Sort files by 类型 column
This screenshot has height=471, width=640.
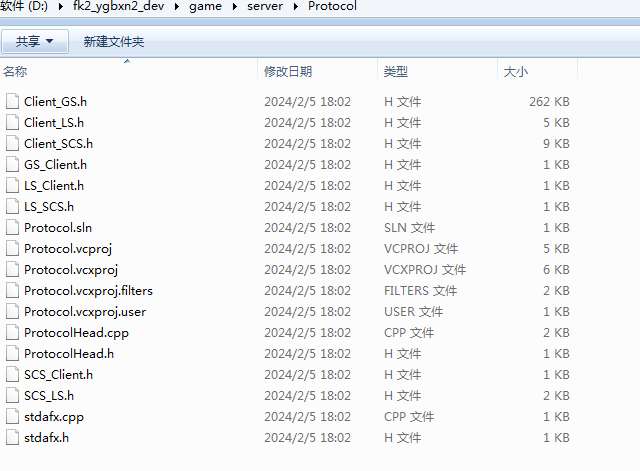pos(396,72)
